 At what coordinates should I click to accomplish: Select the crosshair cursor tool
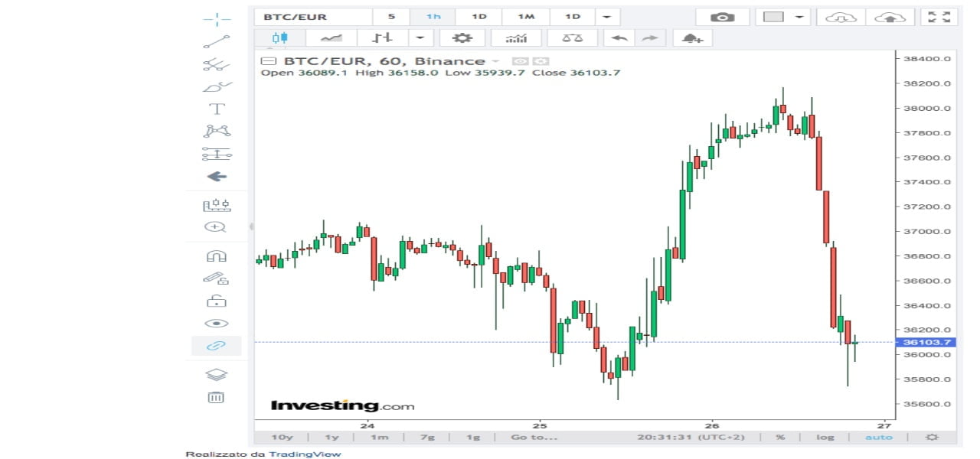coord(217,19)
